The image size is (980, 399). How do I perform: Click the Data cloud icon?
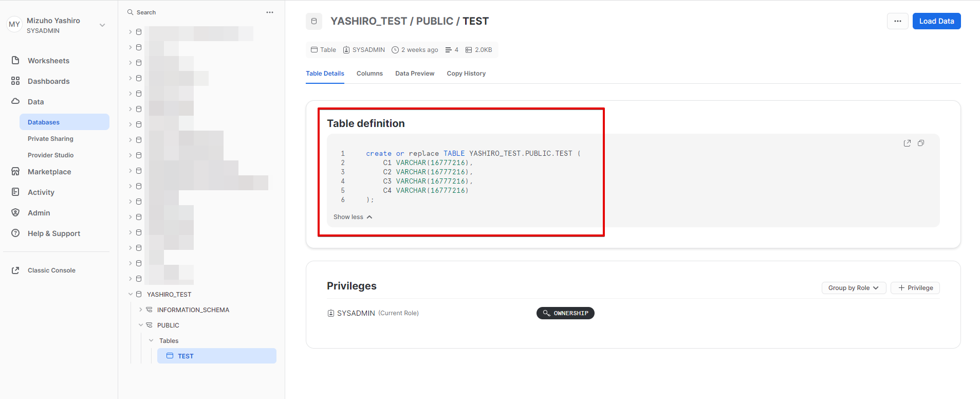[15, 101]
